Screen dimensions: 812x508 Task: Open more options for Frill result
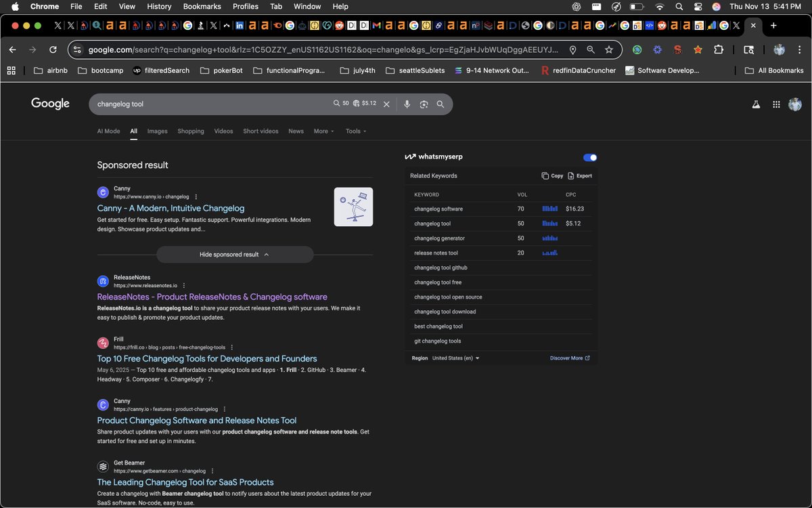pos(232,347)
